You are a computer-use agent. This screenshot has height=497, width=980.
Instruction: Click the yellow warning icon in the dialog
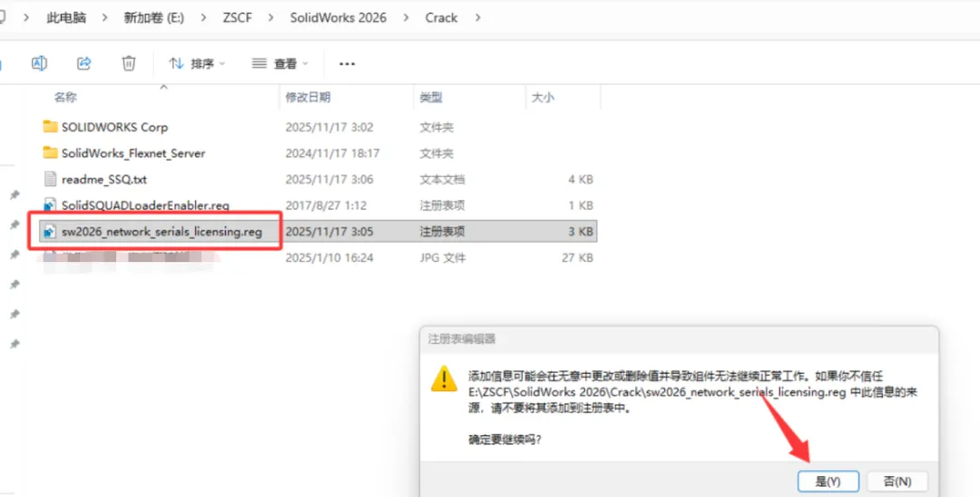click(445, 379)
